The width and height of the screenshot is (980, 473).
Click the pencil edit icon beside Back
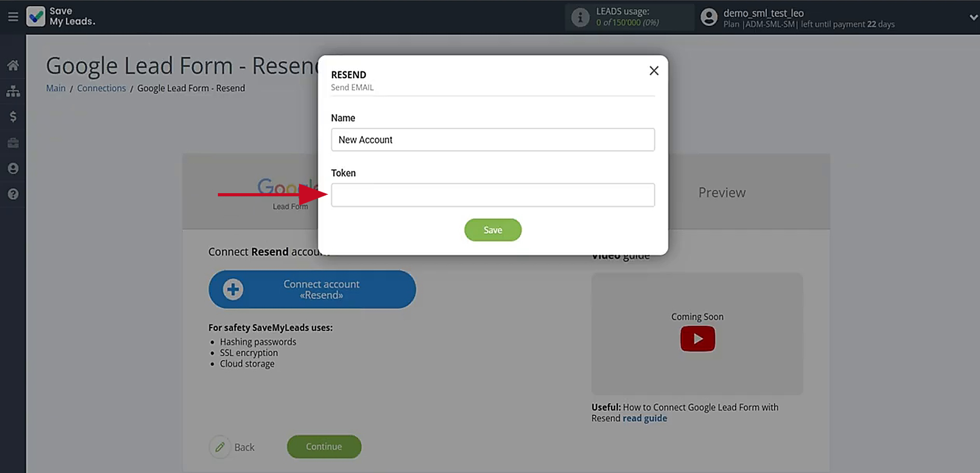pyautogui.click(x=220, y=447)
